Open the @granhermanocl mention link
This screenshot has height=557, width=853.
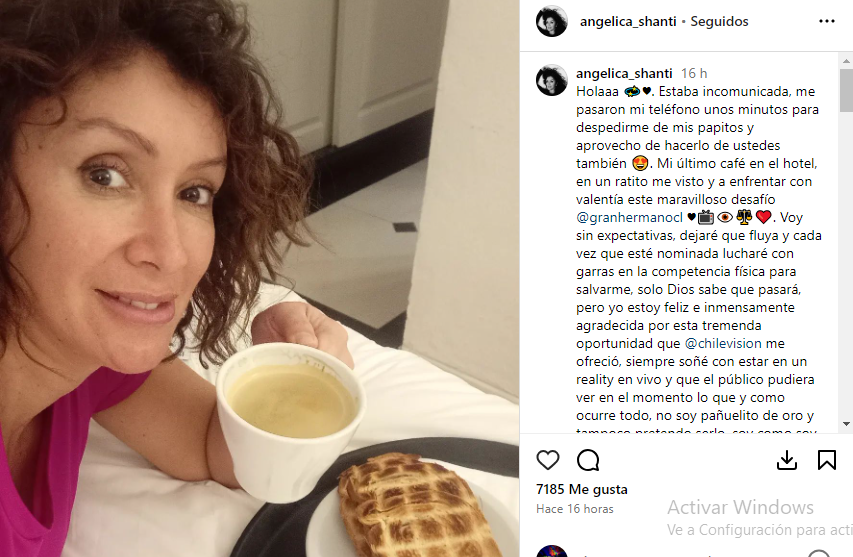629,218
